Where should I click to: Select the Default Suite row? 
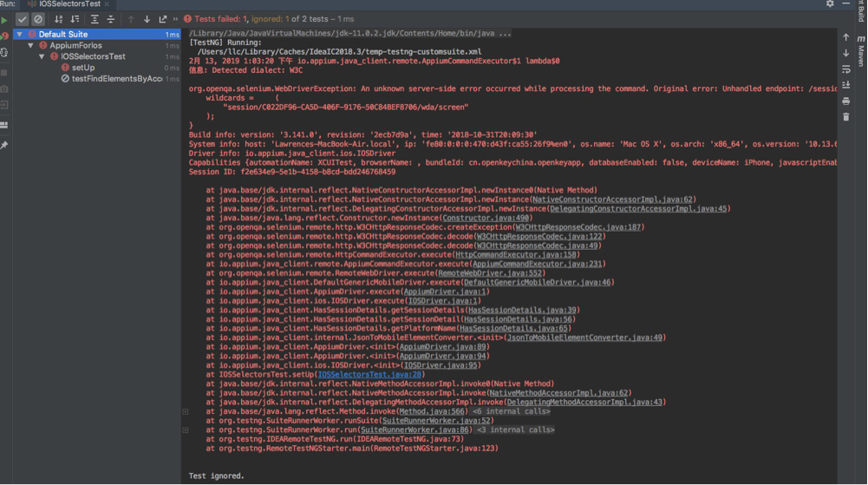(x=97, y=35)
